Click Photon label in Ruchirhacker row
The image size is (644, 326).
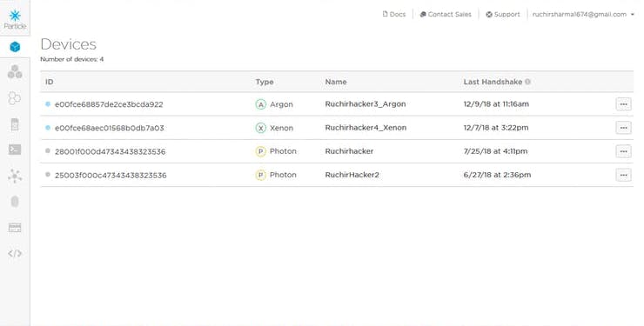click(283, 151)
